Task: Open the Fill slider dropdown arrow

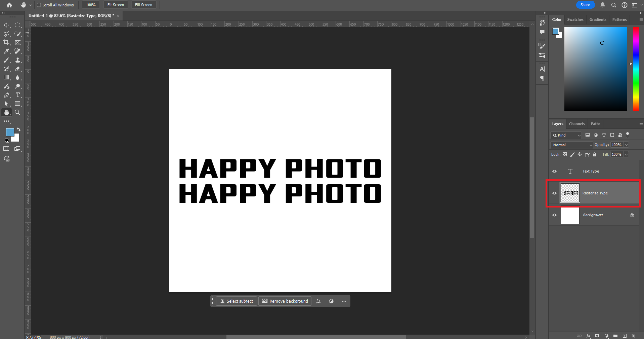Action: pos(626,155)
